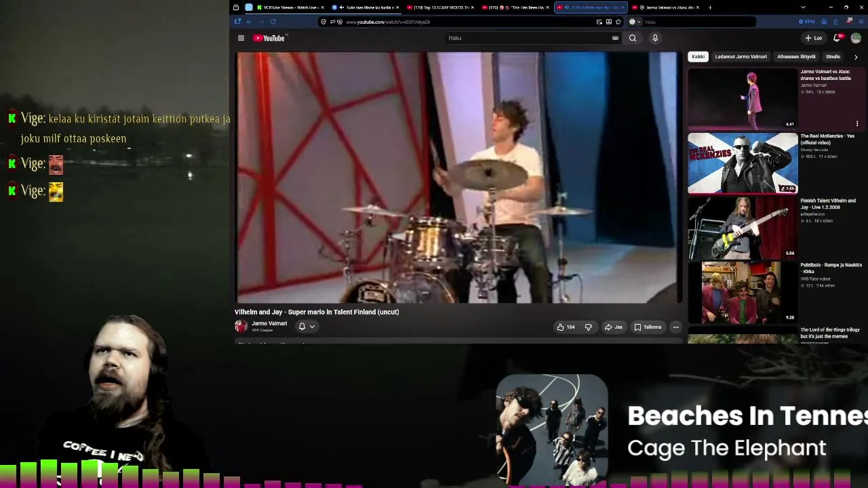Open 'Jarmo Valmari vs Abox' video title

(x=825, y=75)
